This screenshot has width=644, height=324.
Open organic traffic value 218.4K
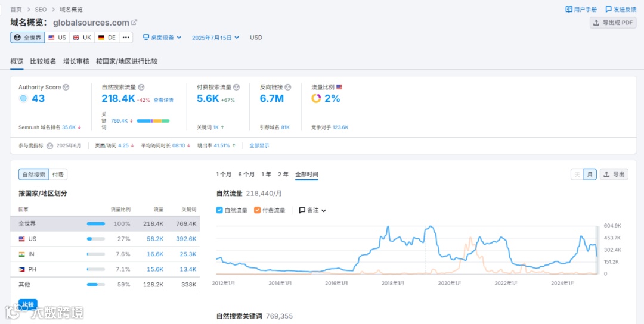(x=118, y=98)
